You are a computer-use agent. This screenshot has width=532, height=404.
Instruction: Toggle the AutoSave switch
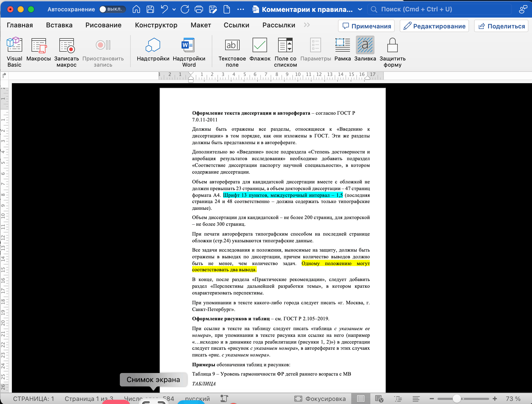pyautogui.click(x=112, y=9)
